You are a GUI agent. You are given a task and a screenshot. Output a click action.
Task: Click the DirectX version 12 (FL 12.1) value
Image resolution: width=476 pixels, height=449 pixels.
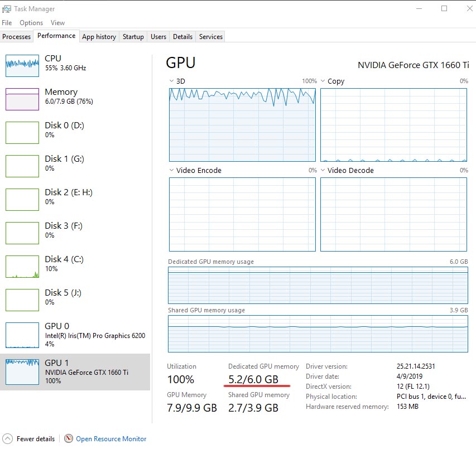[413, 386]
